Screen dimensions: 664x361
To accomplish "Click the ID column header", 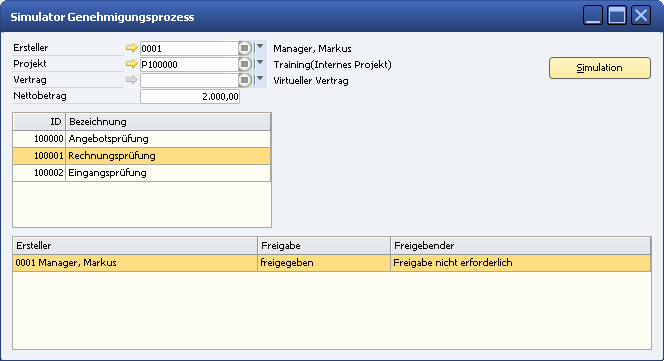I will tap(39, 122).
